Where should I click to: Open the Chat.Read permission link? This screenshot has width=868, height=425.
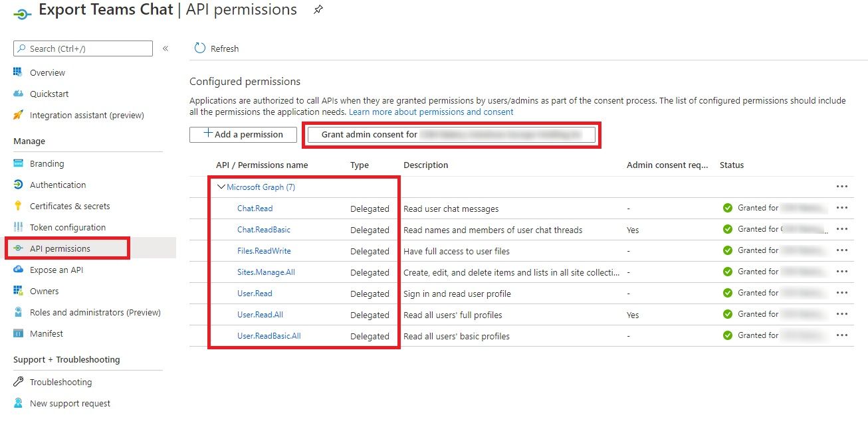(255, 208)
